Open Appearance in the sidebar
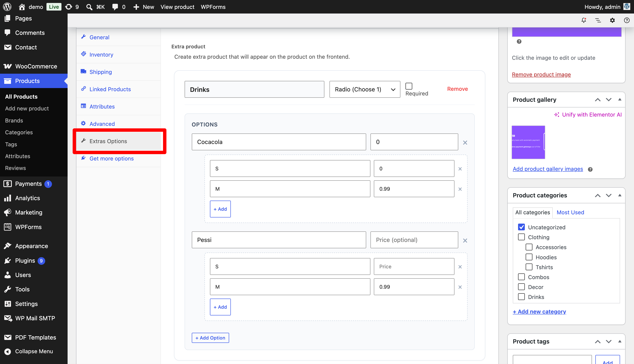This screenshot has width=634, height=364. click(34, 246)
